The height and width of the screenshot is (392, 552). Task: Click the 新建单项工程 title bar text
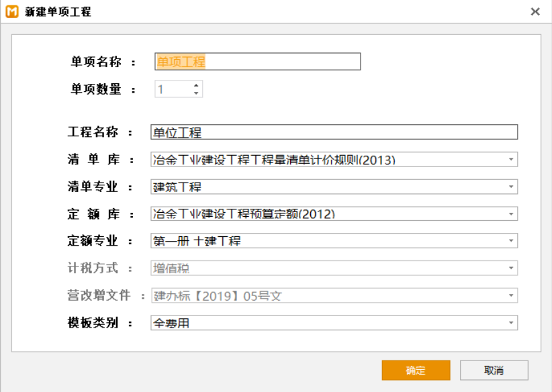tap(58, 12)
